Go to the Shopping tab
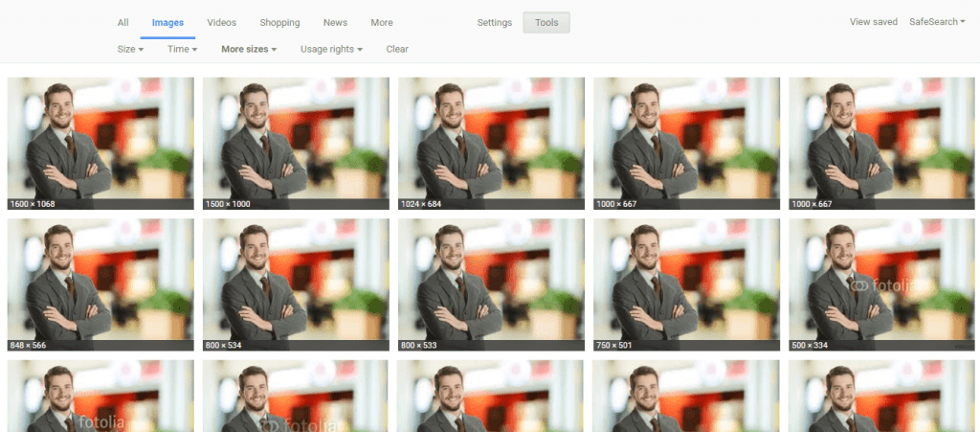The height and width of the screenshot is (432, 980). [x=278, y=23]
